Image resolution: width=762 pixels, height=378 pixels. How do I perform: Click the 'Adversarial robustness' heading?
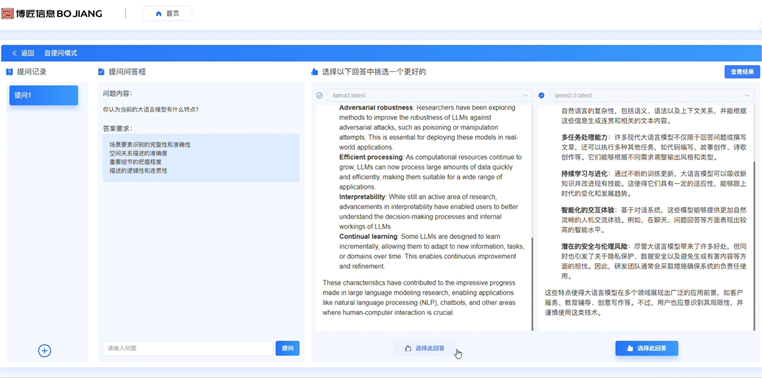(376, 107)
